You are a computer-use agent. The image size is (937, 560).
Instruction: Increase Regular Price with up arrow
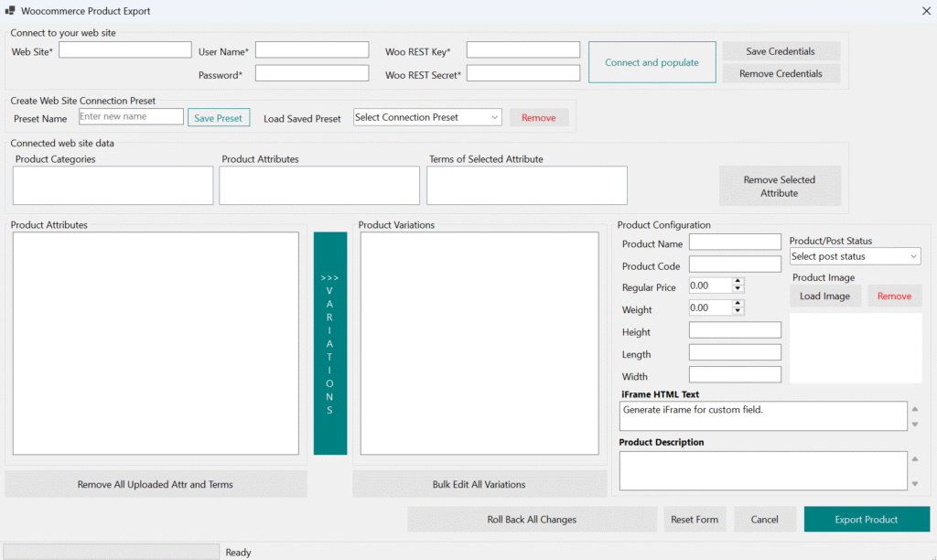point(738,282)
